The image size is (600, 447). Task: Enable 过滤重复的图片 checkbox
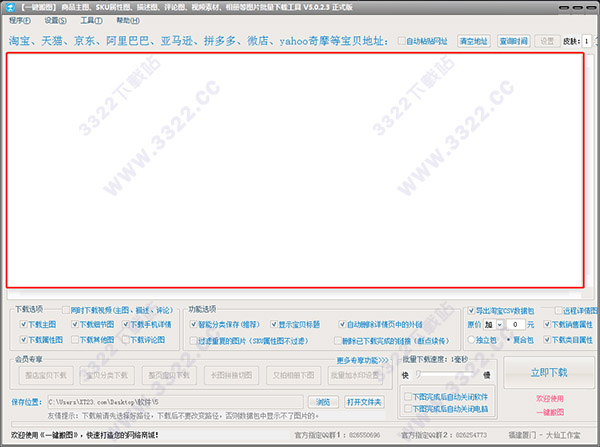(194, 341)
